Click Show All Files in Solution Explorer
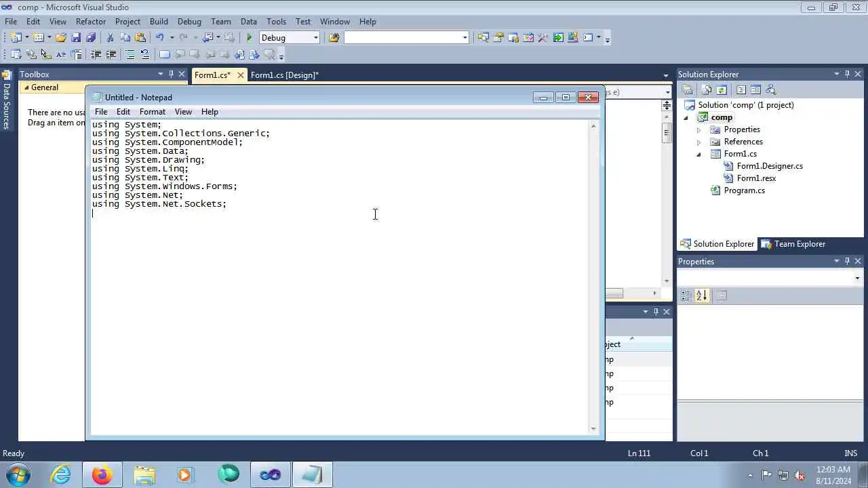 click(x=707, y=89)
